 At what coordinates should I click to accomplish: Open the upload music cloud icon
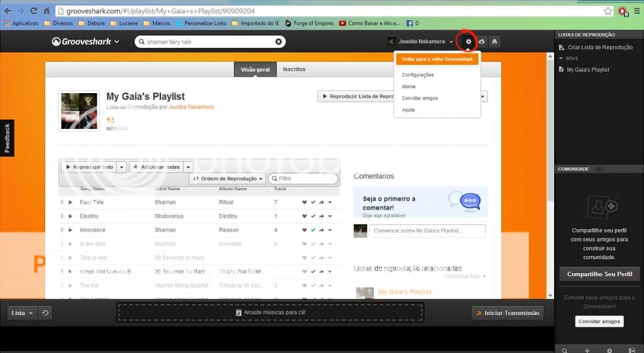[482, 42]
